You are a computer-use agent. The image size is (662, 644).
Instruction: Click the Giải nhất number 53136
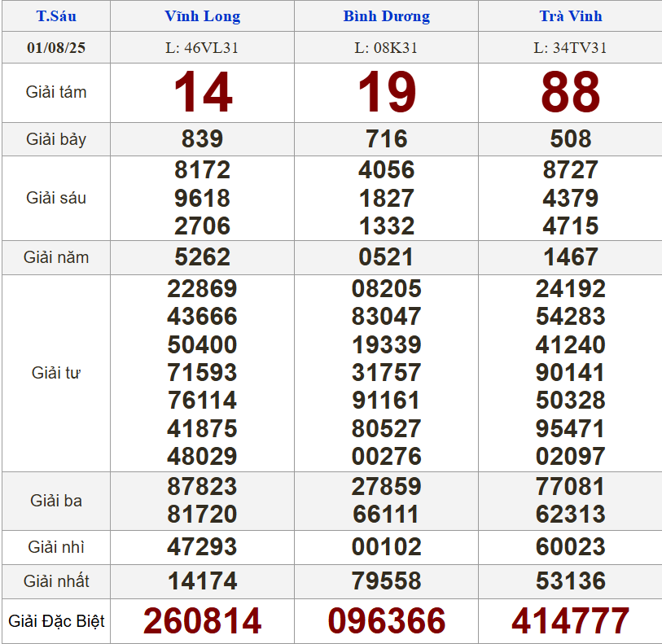[570, 581]
